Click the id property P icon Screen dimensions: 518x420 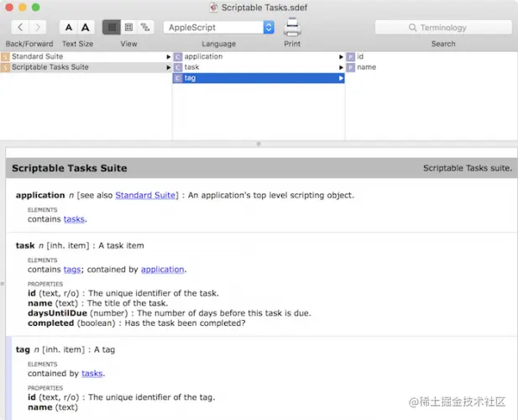(x=350, y=57)
